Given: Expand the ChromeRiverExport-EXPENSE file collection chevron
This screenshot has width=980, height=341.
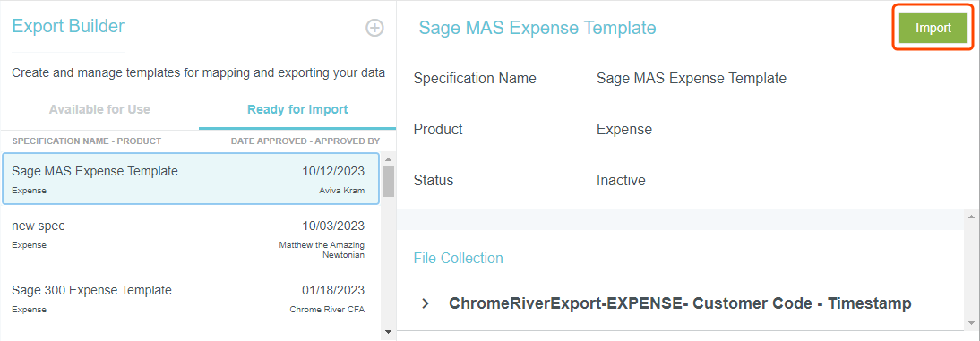Looking at the screenshot, I should point(426,303).
